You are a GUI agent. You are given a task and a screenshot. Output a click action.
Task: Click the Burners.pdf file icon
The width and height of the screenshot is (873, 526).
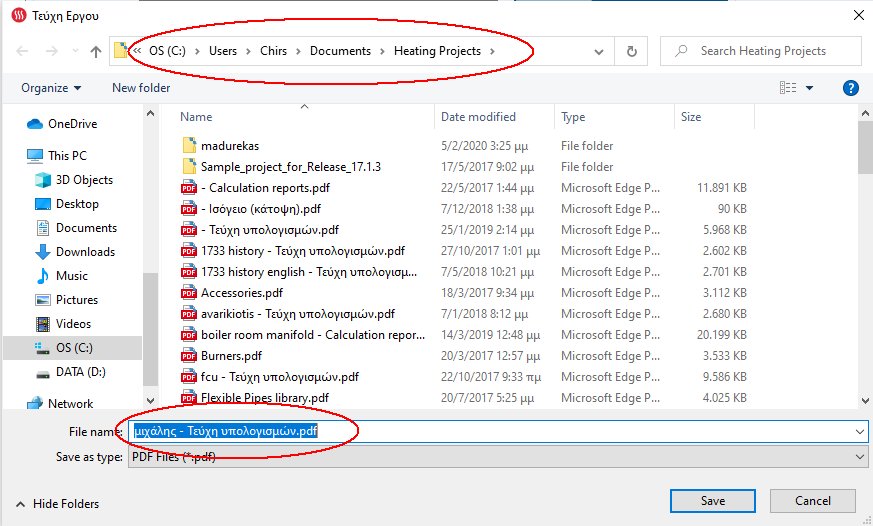(188, 356)
